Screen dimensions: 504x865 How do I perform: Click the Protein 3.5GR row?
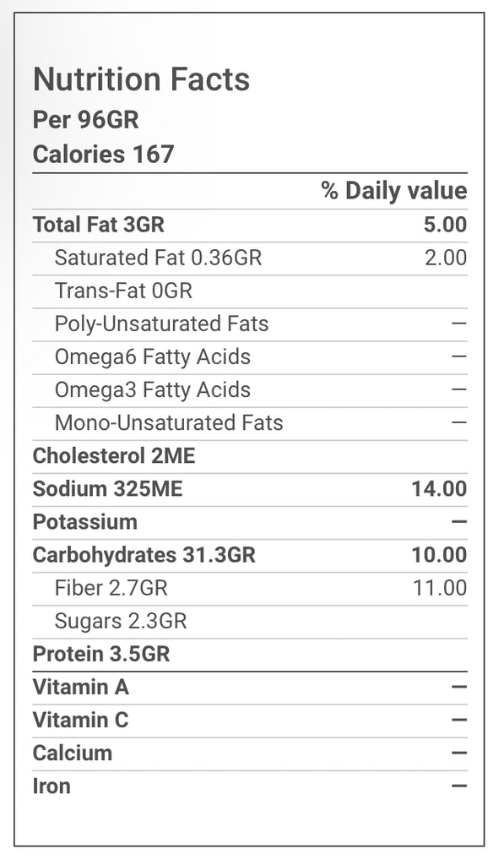click(x=250, y=655)
